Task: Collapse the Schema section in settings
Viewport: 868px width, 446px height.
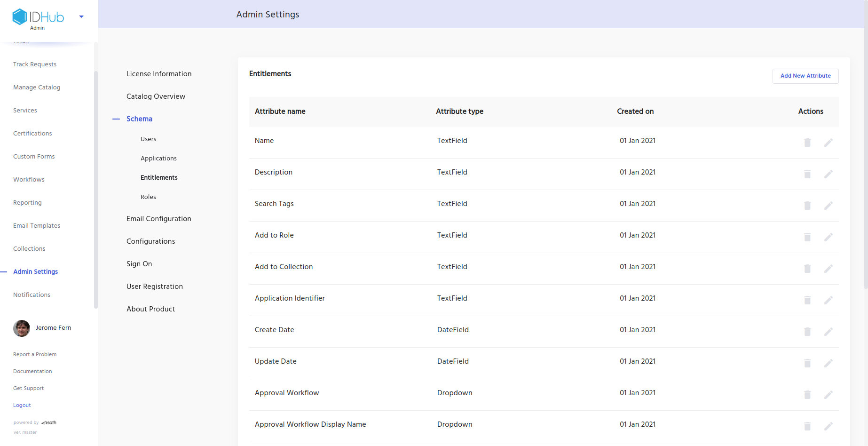Action: (139, 119)
